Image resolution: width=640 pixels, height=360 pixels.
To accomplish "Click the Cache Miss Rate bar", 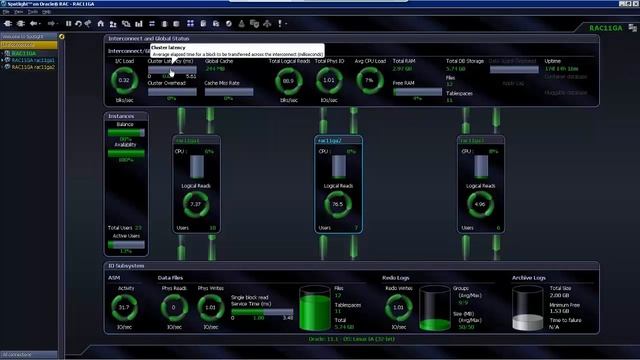I will coord(229,92).
